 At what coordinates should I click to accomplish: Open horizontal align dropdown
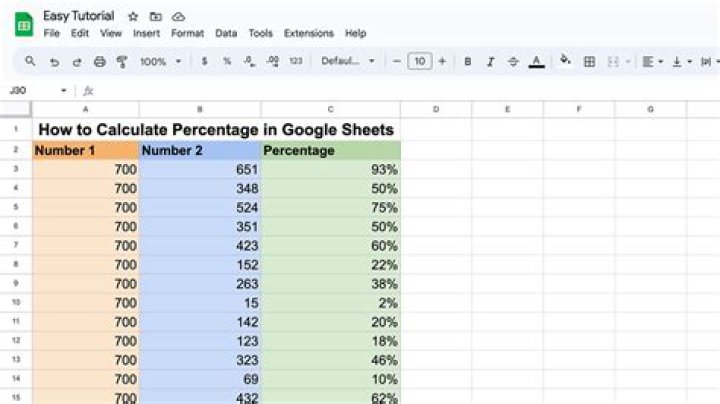tap(652, 62)
